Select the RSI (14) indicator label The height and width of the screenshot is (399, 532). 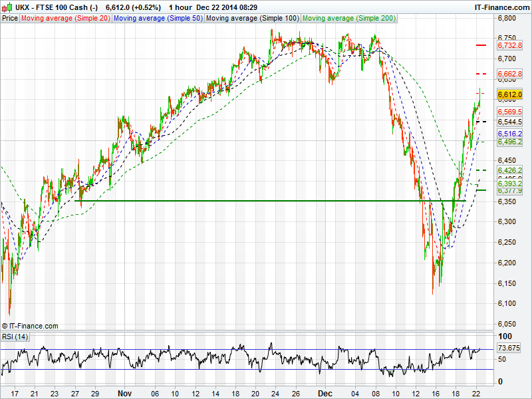15,336
